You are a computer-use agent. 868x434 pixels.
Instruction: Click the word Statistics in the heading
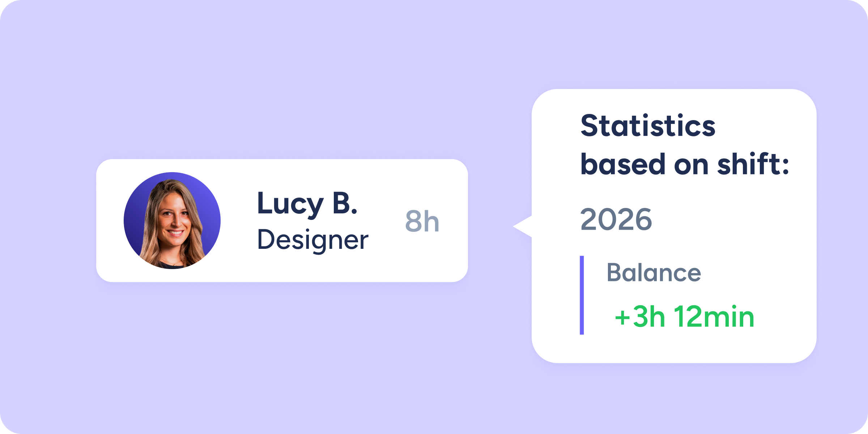click(x=648, y=126)
